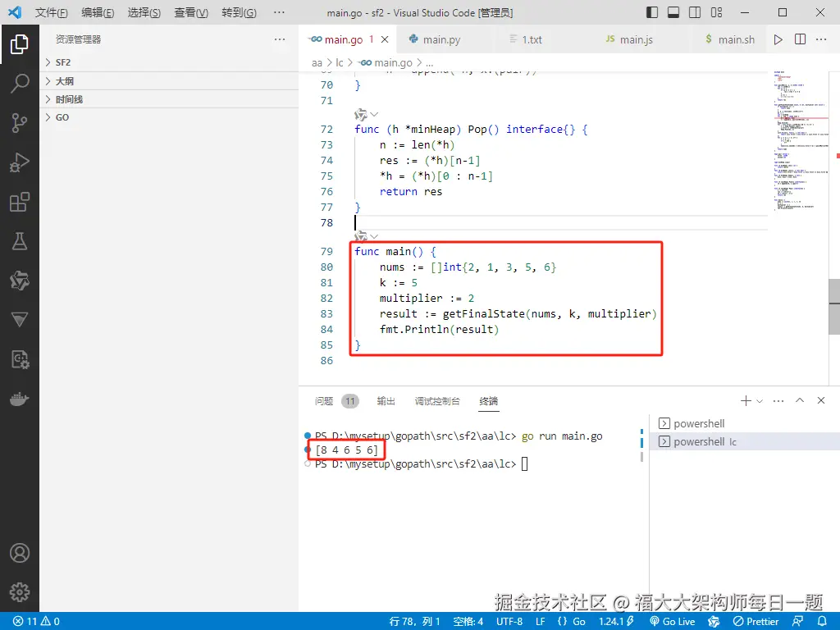Click 空格: 4 indentation setting
This screenshot has width=840, height=630.
[468, 622]
